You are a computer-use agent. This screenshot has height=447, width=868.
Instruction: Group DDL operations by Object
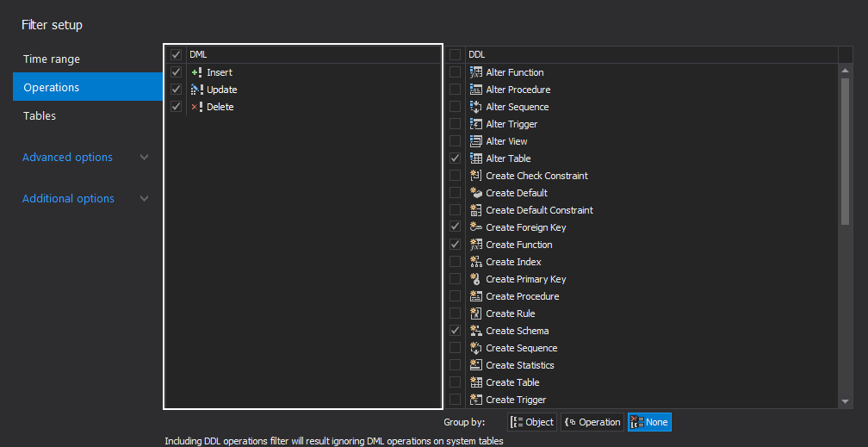point(532,422)
